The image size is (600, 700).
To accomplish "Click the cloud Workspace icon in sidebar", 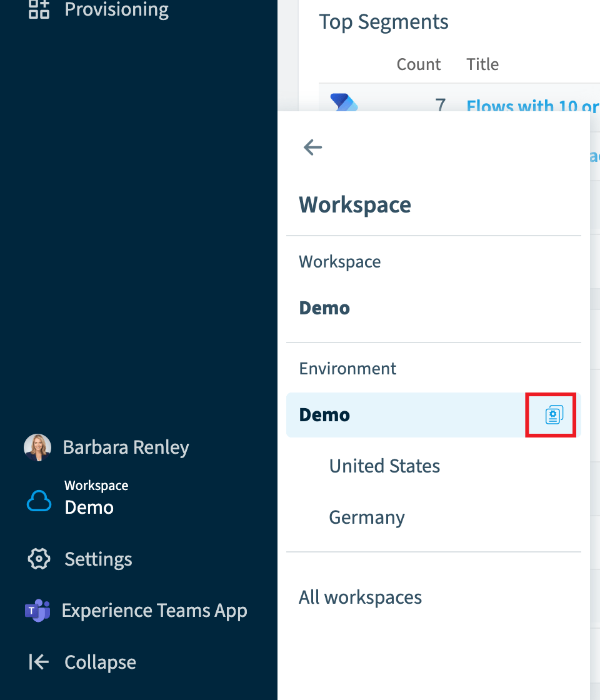I will [x=39, y=501].
